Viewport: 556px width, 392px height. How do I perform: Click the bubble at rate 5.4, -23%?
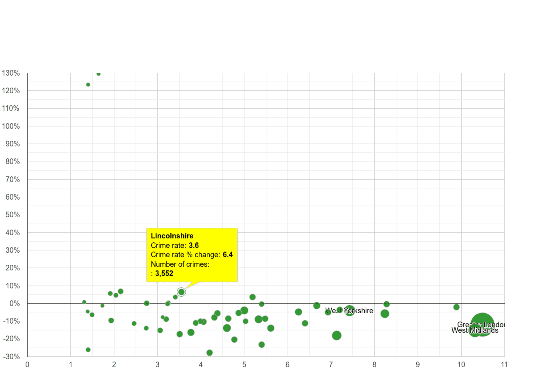tap(262, 345)
